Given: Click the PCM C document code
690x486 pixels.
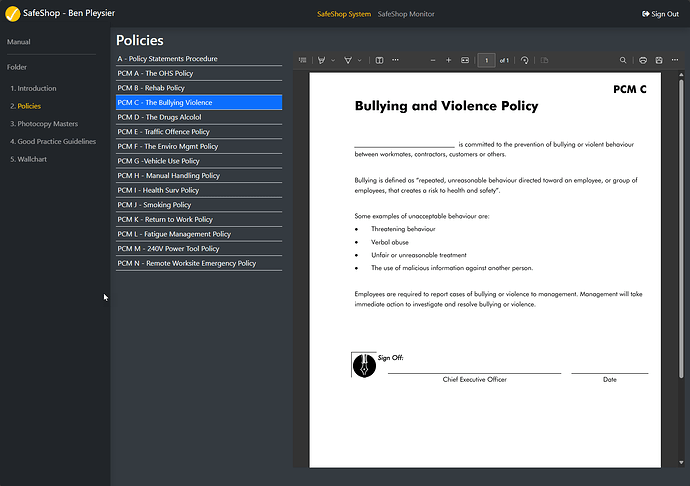Looking at the screenshot, I should point(630,89).
